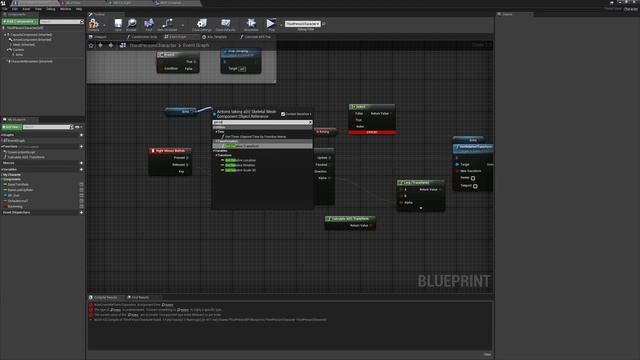Toggle the Teleport checkbox on SetRelativeTransform node

click(475, 186)
